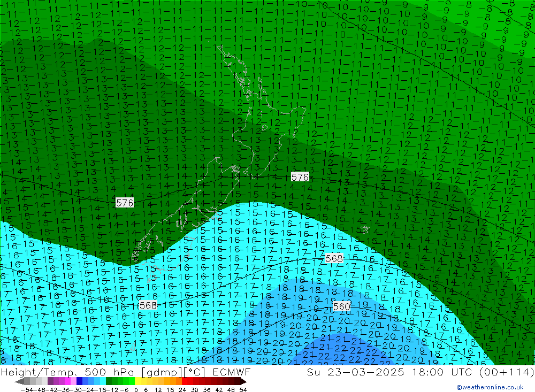535x392 pixels.
Task: Select the ECMWF model name in the title
Action: click(x=231, y=372)
